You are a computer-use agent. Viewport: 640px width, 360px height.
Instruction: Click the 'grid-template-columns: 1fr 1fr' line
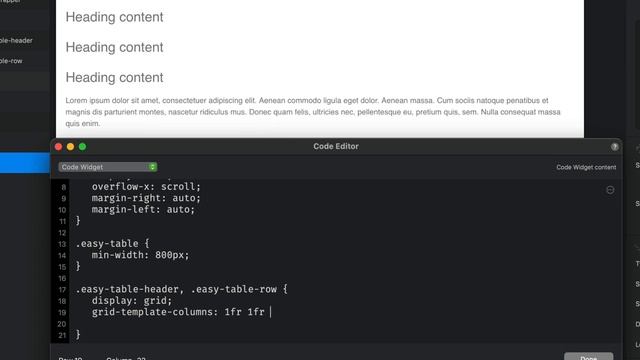(178, 312)
